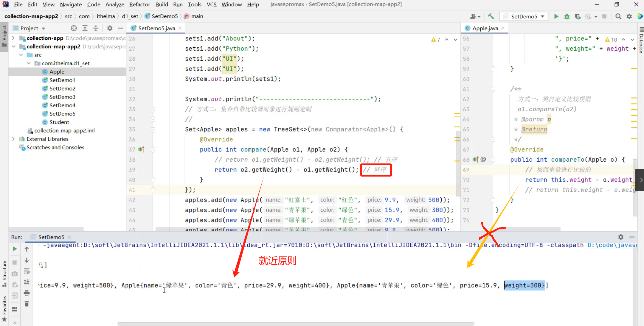This screenshot has width=644, height=326.
Task: Switch to the Apple.java editor tab
Action: (485, 28)
